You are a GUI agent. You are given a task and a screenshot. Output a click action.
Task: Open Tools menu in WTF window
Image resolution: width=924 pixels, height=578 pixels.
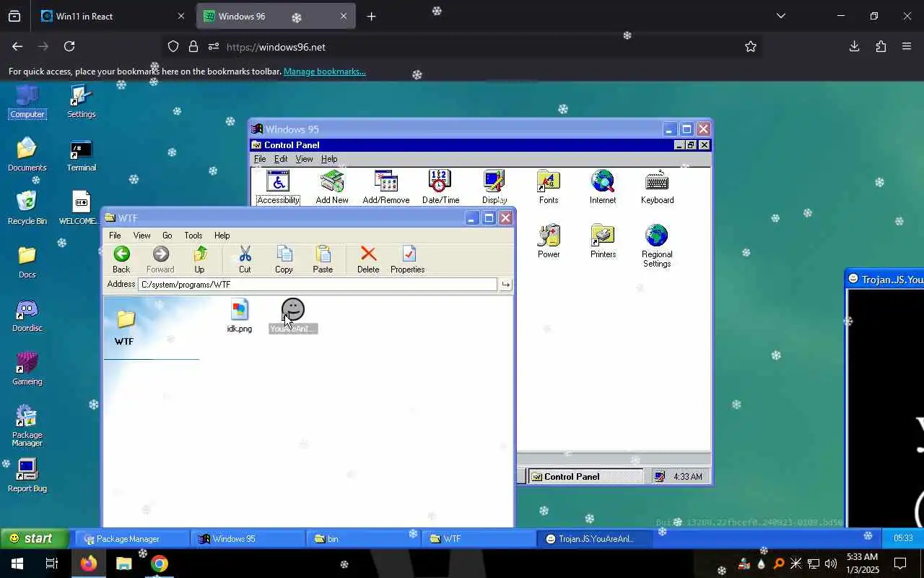[x=193, y=236]
